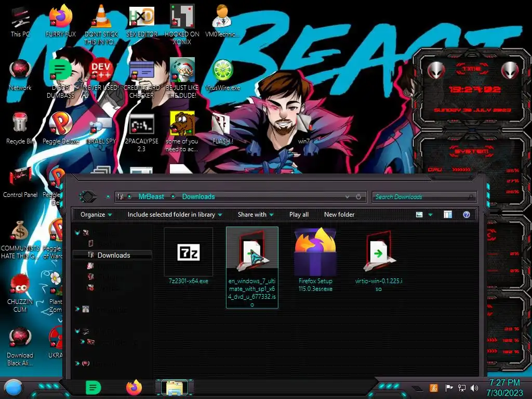Launch the CREDIT CARD CHECKER shortcut
This screenshot has width=532, height=399.
[142, 79]
